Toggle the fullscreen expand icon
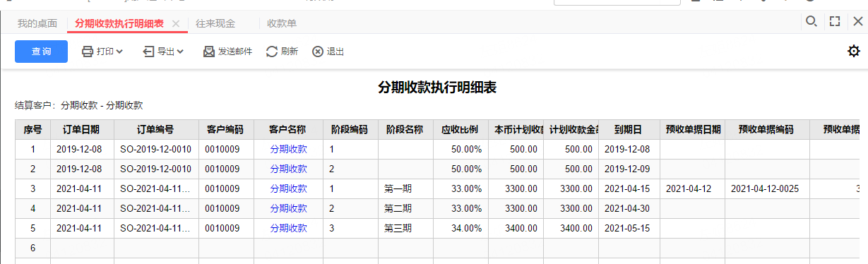Image resolution: width=868 pixels, height=264 pixels. pos(835,22)
